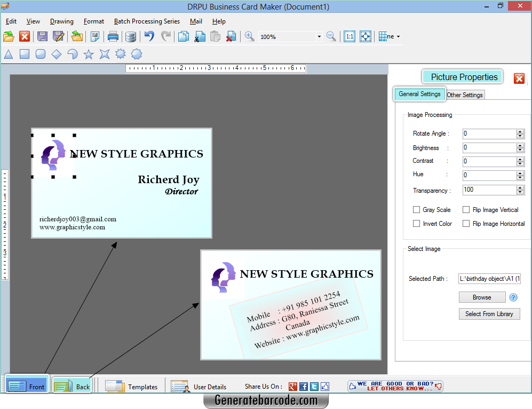Select the rectangle shape tool
This screenshot has width=532, height=409.
(x=25, y=54)
